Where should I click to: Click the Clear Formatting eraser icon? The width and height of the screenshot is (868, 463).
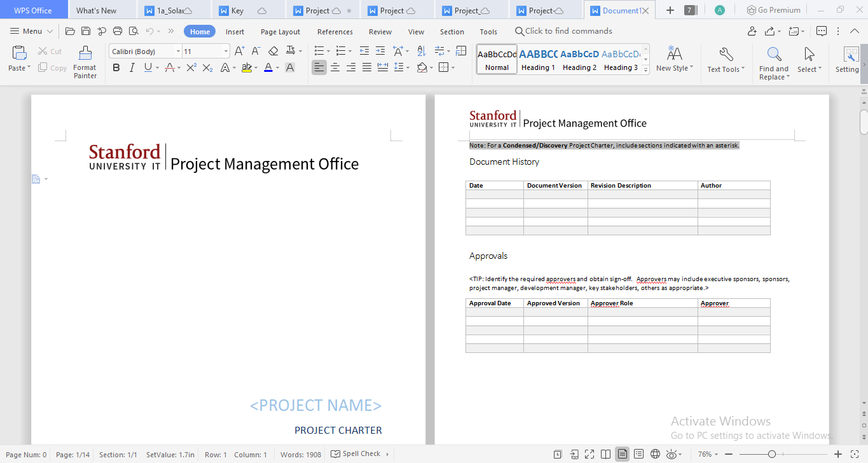[x=273, y=51]
